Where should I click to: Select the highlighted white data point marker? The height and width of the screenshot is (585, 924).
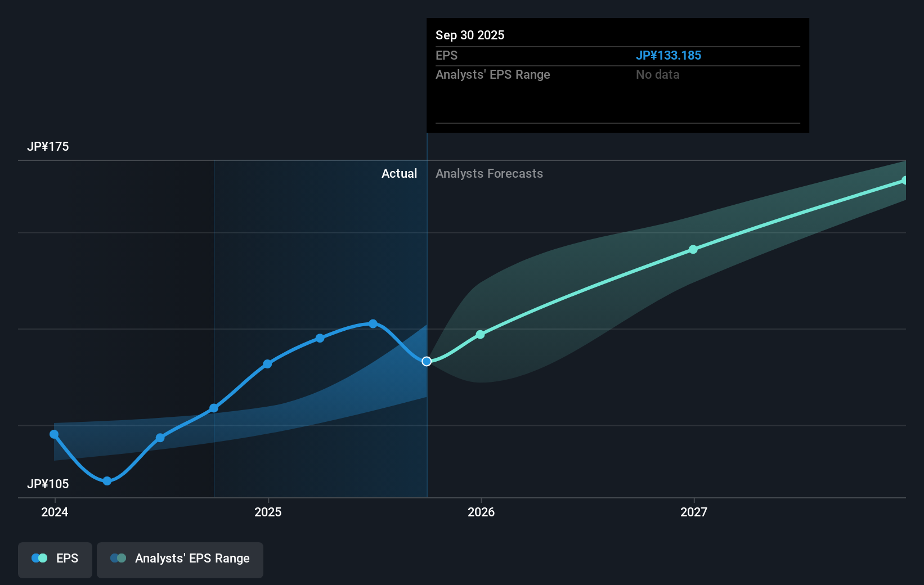coord(427,361)
